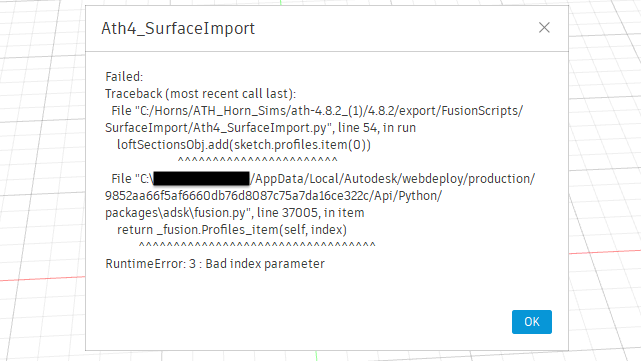
Task: Click the blacked-out username block
Action: coord(201,179)
